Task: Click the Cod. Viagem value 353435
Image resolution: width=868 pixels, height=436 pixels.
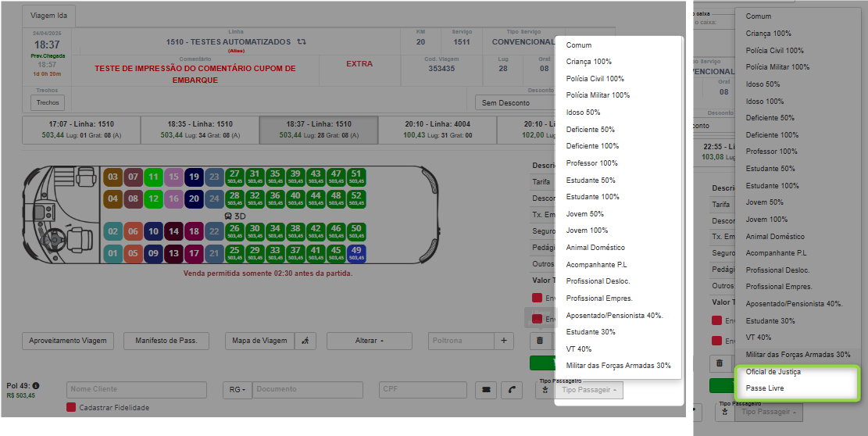Action: 441,69
